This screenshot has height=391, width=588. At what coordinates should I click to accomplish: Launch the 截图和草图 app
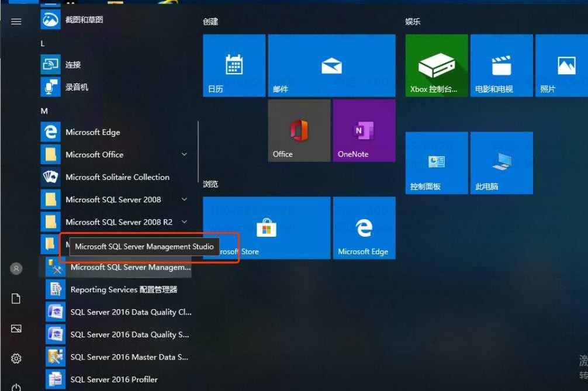coord(115,19)
